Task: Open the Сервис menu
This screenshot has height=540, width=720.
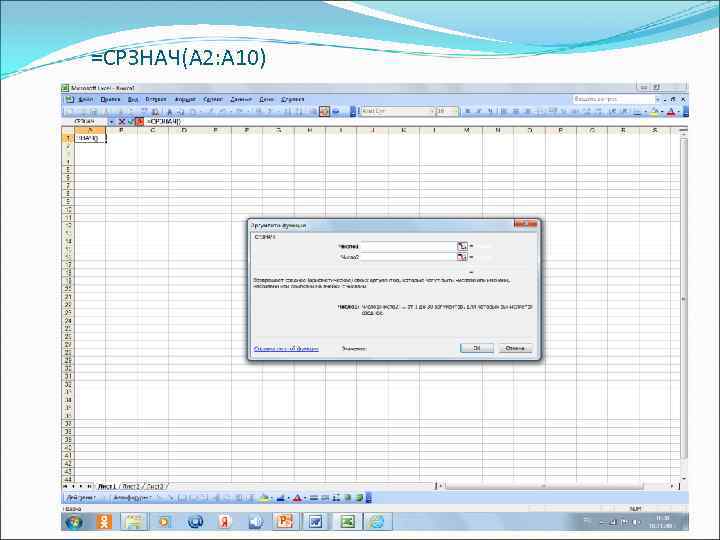Action: point(213,99)
